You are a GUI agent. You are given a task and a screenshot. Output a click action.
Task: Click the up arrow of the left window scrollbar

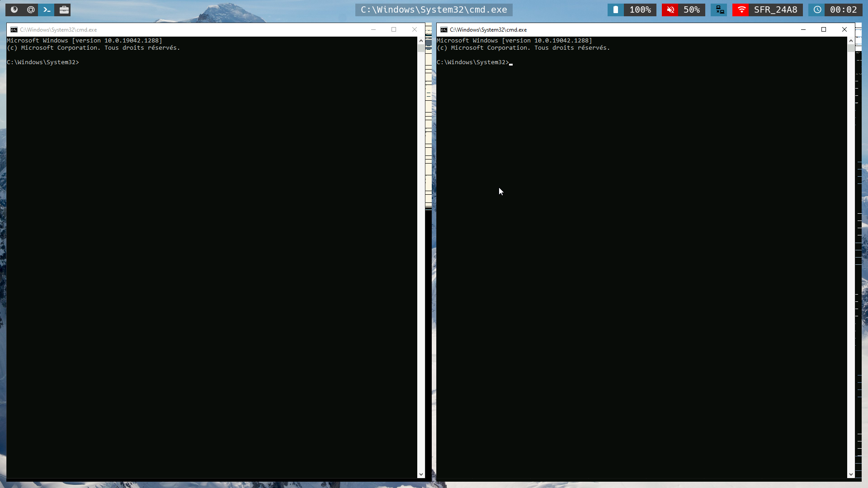click(x=421, y=40)
